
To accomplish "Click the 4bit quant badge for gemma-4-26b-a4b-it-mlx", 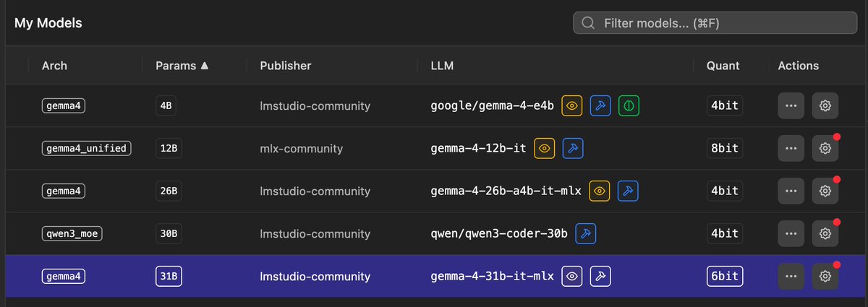I will click(724, 191).
